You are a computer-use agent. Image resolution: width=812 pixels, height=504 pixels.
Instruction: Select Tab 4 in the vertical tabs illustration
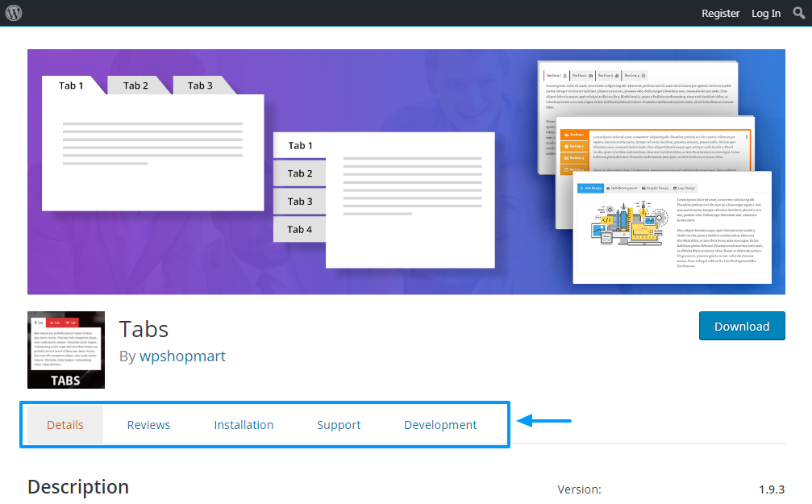click(299, 229)
